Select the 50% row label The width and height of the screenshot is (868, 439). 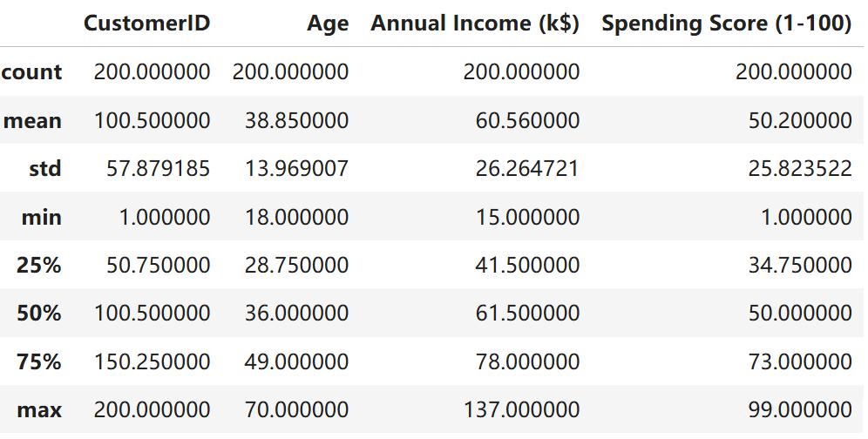tap(39, 314)
